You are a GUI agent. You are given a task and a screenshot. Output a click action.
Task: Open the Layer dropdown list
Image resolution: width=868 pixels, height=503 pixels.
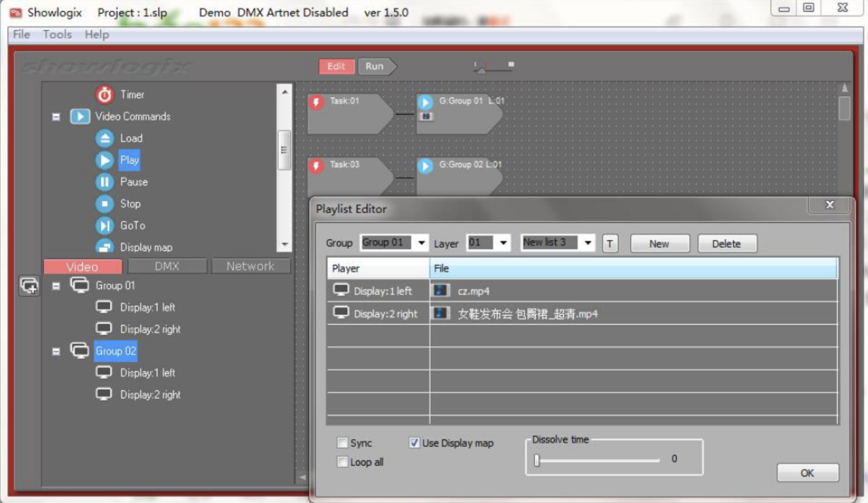pos(503,243)
